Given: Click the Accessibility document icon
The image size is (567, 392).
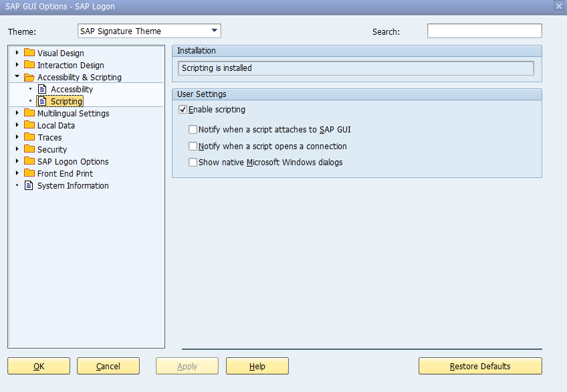Looking at the screenshot, I should tap(43, 89).
